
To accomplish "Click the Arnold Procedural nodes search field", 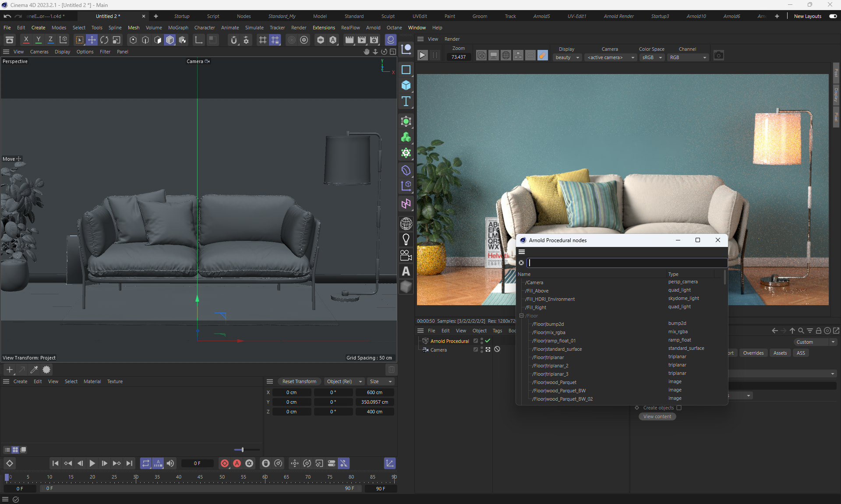I will click(x=626, y=263).
